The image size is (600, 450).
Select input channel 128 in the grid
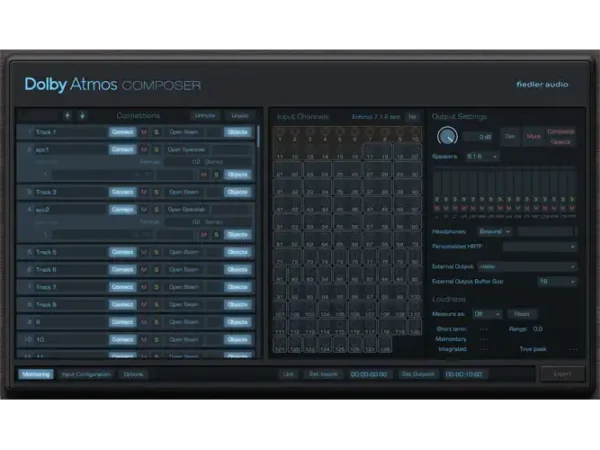(385, 345)
